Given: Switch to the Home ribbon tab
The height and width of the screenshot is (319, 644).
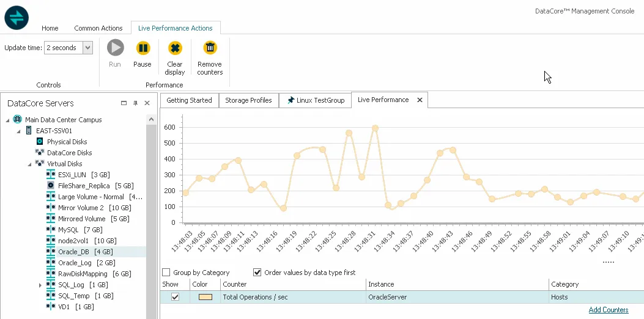Looking at the screenshot, I should 50,28.
